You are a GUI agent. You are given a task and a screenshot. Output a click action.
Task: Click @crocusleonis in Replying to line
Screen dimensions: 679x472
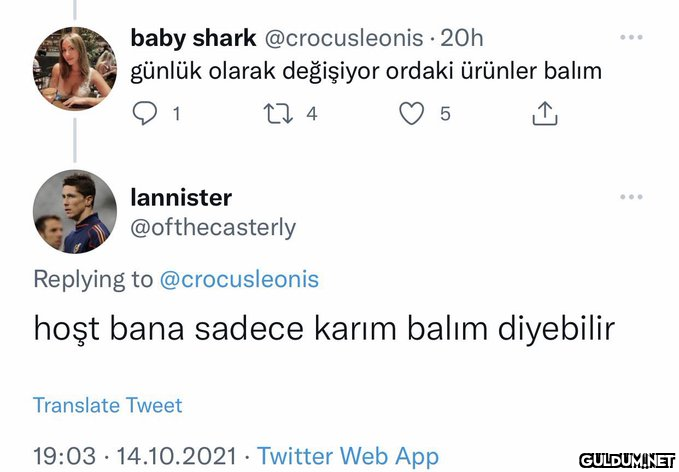(239, 279)
